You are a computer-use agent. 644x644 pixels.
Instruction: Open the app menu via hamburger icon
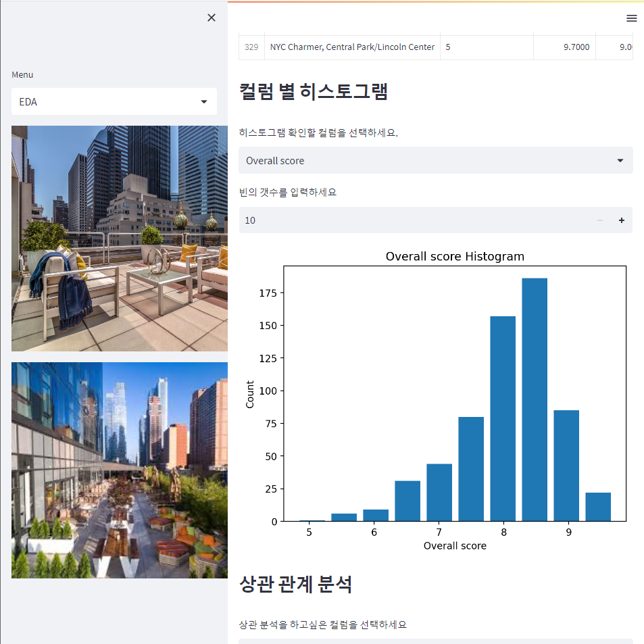[632, 18]
